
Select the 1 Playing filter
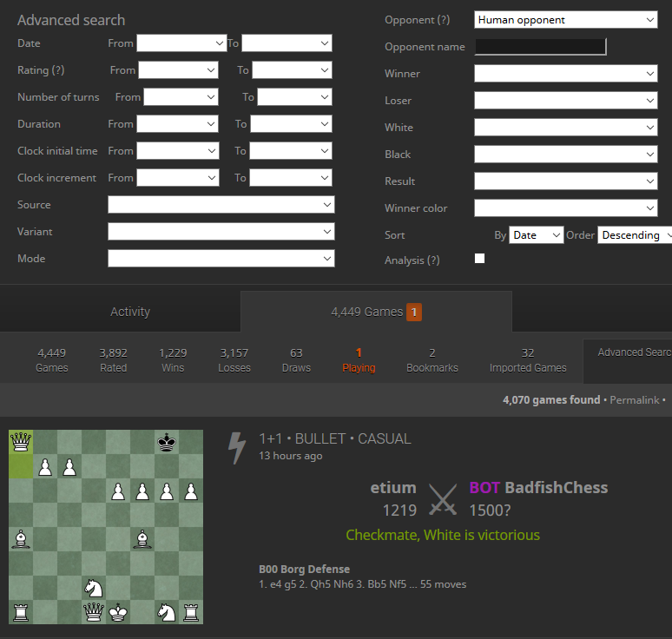point(359,360)
